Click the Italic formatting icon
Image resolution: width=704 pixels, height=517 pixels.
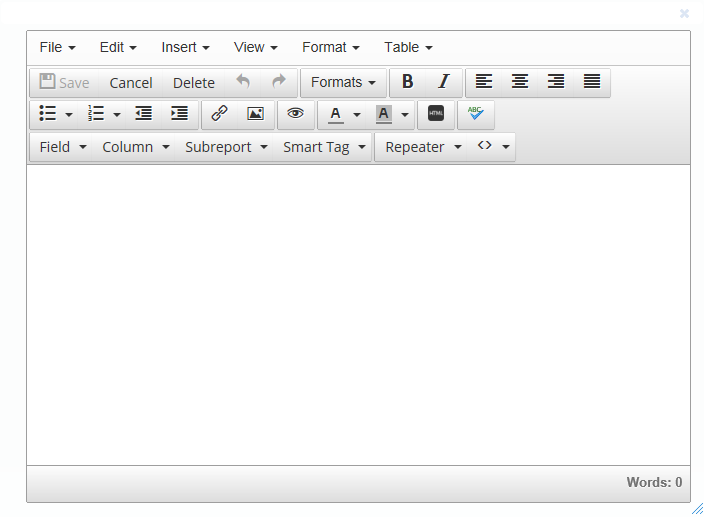click(444, 82)
